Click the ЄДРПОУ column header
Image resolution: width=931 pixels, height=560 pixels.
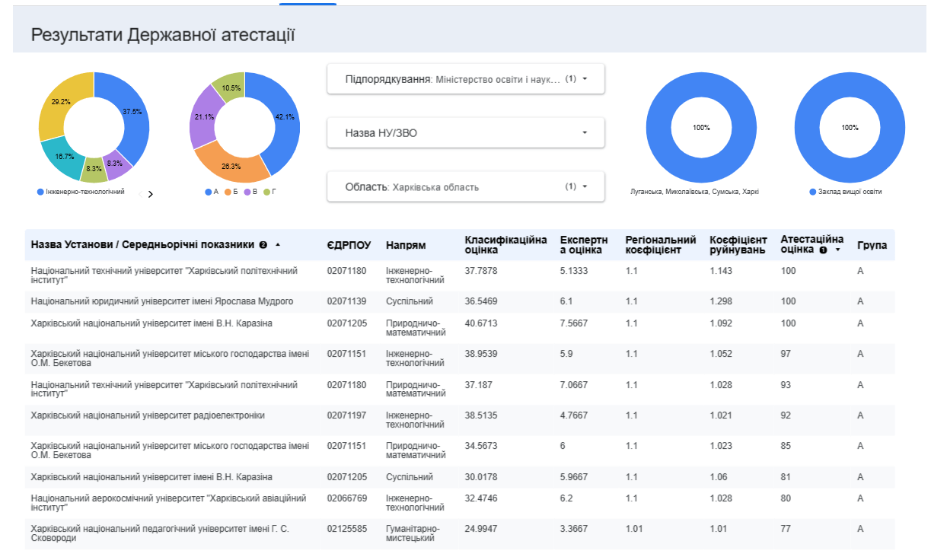click(x=349, y=246)
